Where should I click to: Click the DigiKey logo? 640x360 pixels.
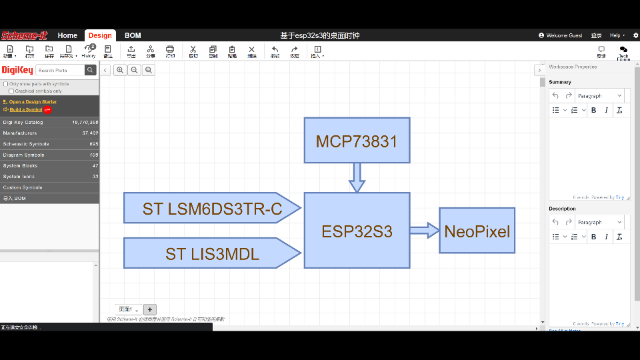point(17,70)
